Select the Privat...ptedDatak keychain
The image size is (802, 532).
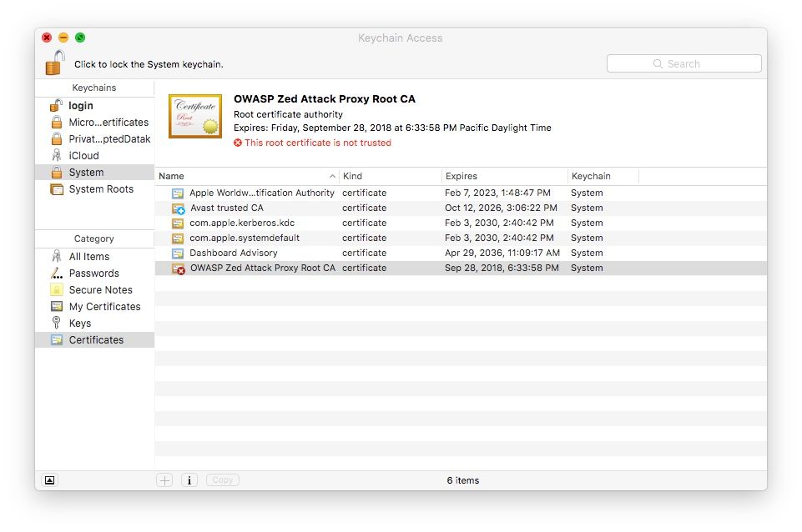tap(94, 139)
